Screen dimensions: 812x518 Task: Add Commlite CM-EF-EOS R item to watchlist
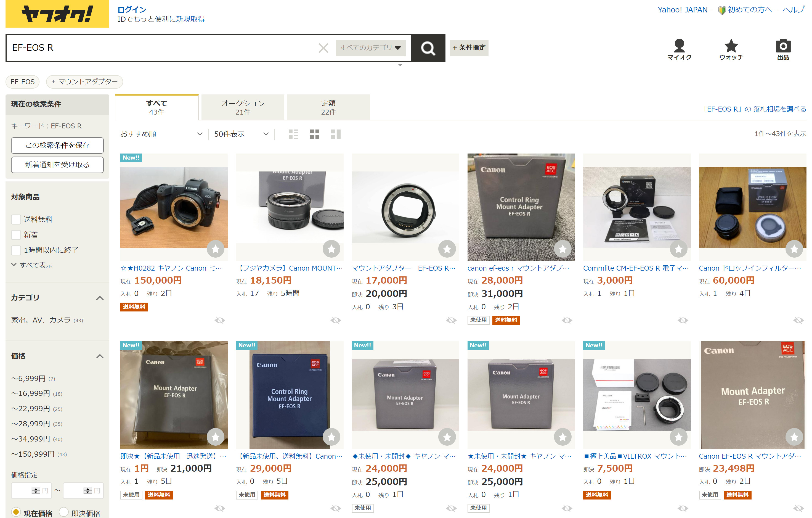click(678, 249)
